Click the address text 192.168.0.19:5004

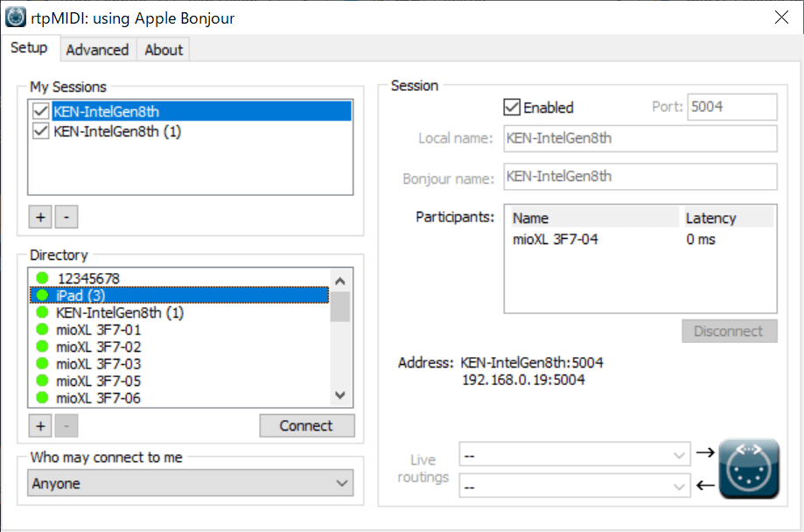(x=523, y=380)
